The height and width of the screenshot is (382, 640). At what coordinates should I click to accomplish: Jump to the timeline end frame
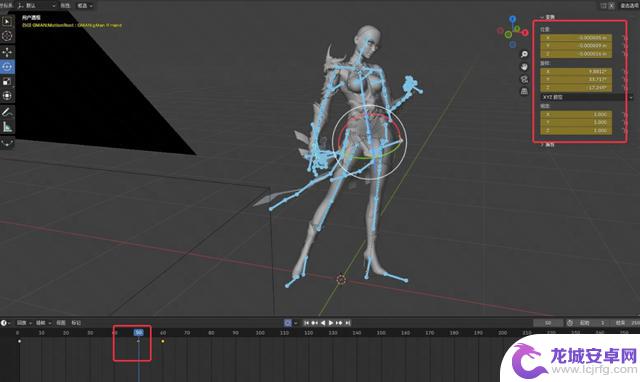[347, 323]
